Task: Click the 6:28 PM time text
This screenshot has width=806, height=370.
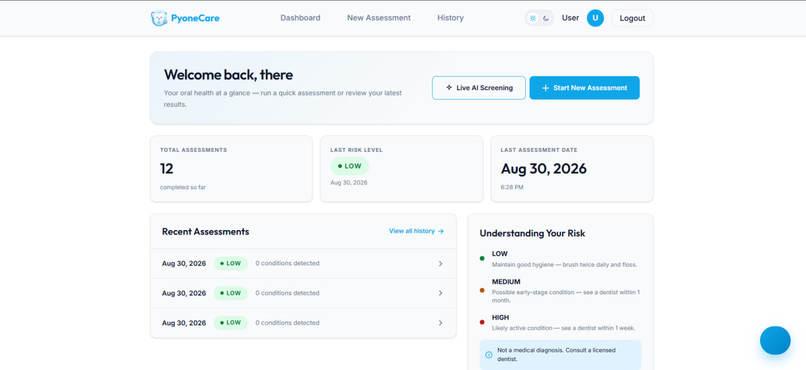Action: coord(512,187)
